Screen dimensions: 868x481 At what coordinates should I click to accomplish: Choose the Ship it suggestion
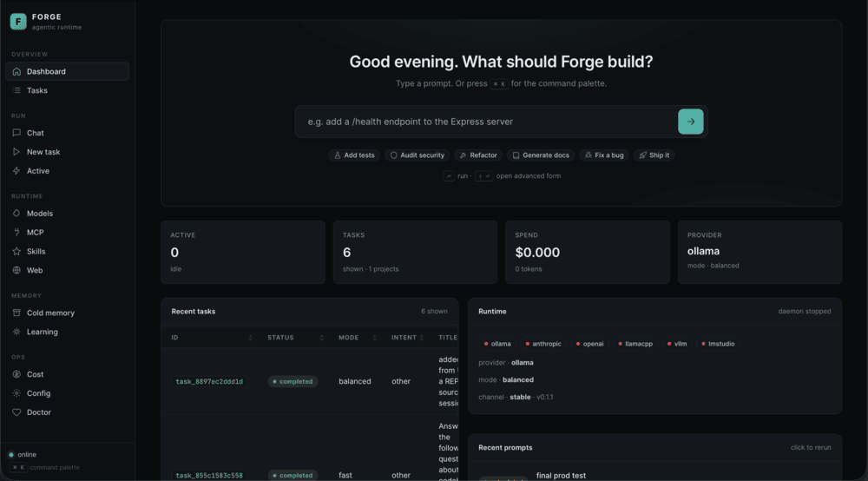(654, 155)
